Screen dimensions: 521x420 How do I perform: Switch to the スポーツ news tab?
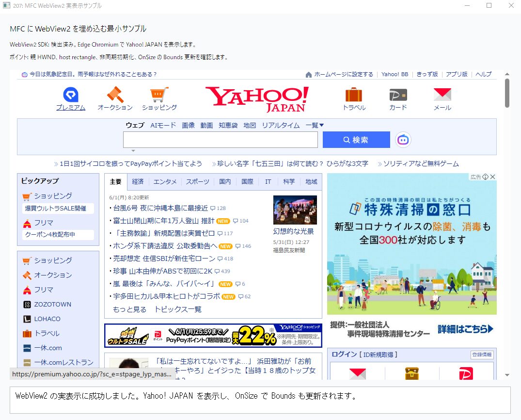[197, 181]
